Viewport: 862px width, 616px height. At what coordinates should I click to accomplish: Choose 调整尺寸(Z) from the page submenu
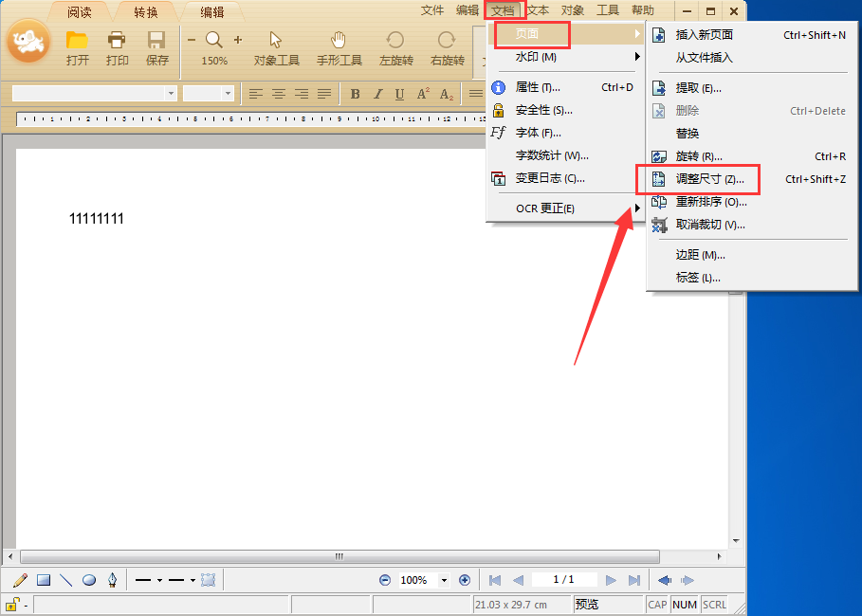tap(708, 178)
